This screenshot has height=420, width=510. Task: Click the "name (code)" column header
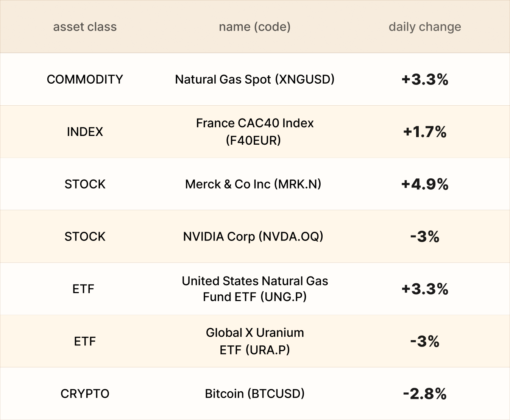254,27
